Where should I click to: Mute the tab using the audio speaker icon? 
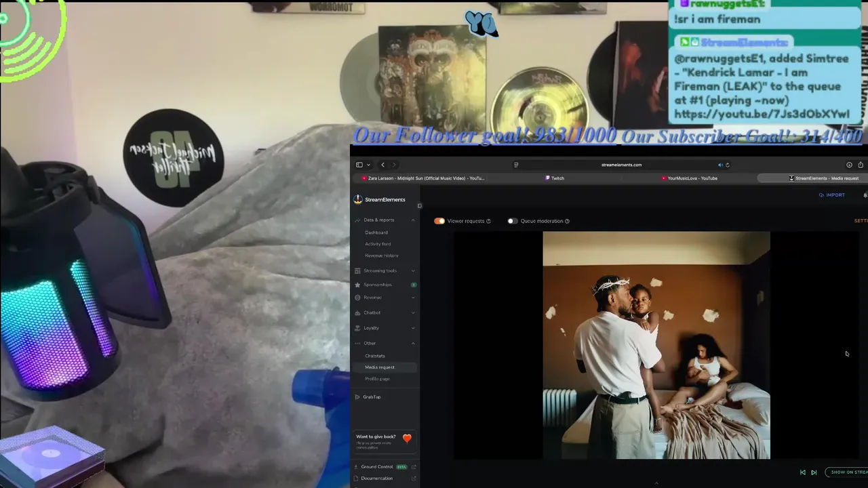pyautogui.click(x=720, y=165)
